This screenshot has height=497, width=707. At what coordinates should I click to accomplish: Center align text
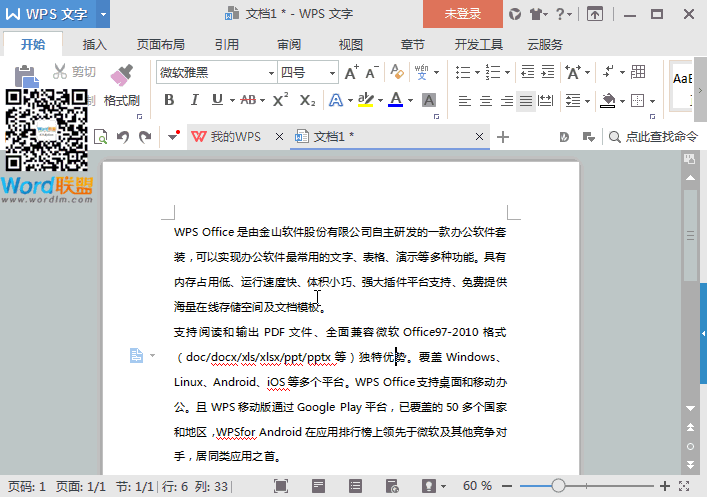(x=486, y=101)
